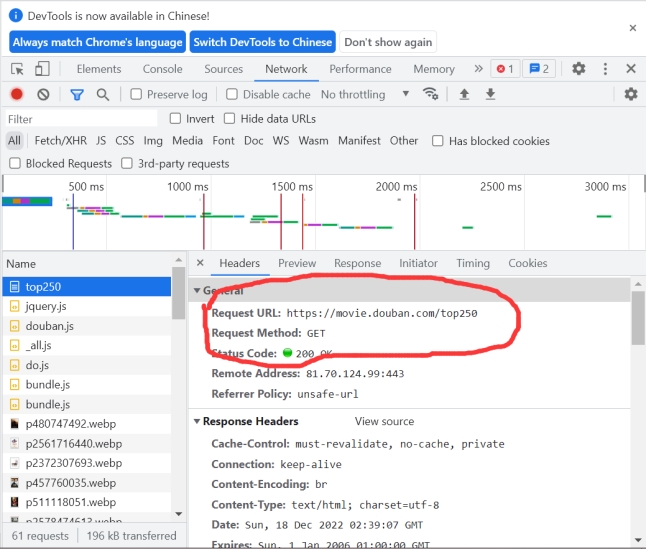Open the No throttling dropdown
This screenshot has height=549, width=647.
coord(365,95)
